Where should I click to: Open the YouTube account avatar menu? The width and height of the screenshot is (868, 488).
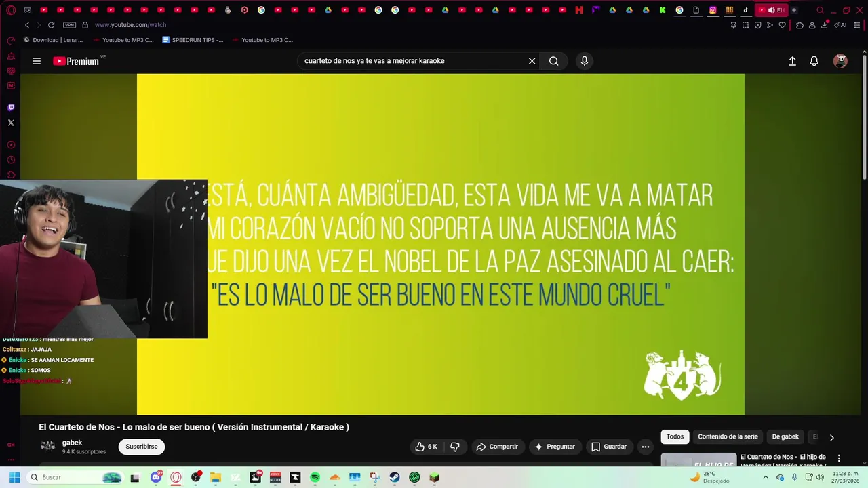point(840,61)
